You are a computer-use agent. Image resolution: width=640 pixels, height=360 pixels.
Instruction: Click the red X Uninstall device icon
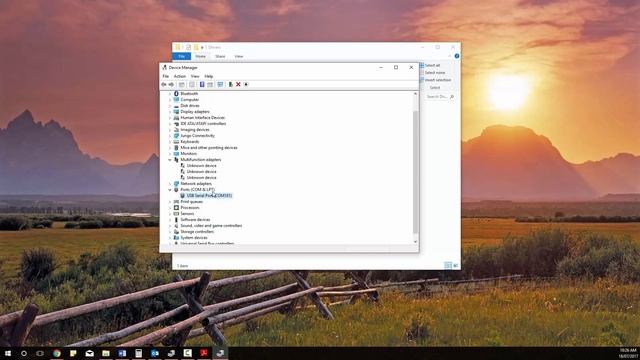pos(238,84)
